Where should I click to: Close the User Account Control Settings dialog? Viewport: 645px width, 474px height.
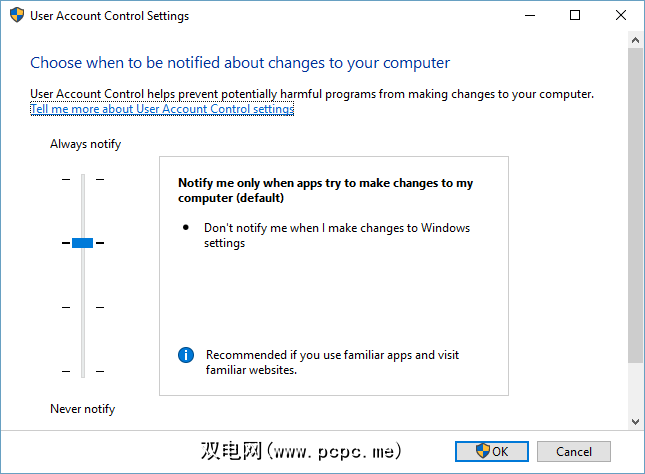click(620, 16)
